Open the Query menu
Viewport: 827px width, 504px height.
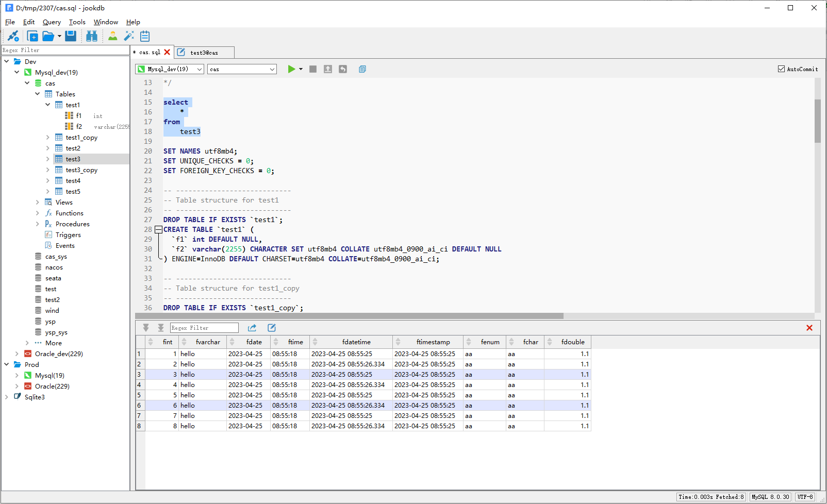click(x=52, y=22)
